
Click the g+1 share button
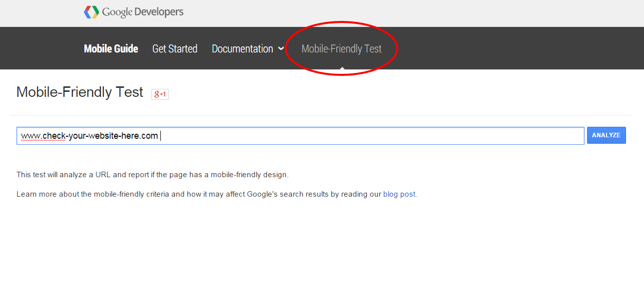coord(160,94)
